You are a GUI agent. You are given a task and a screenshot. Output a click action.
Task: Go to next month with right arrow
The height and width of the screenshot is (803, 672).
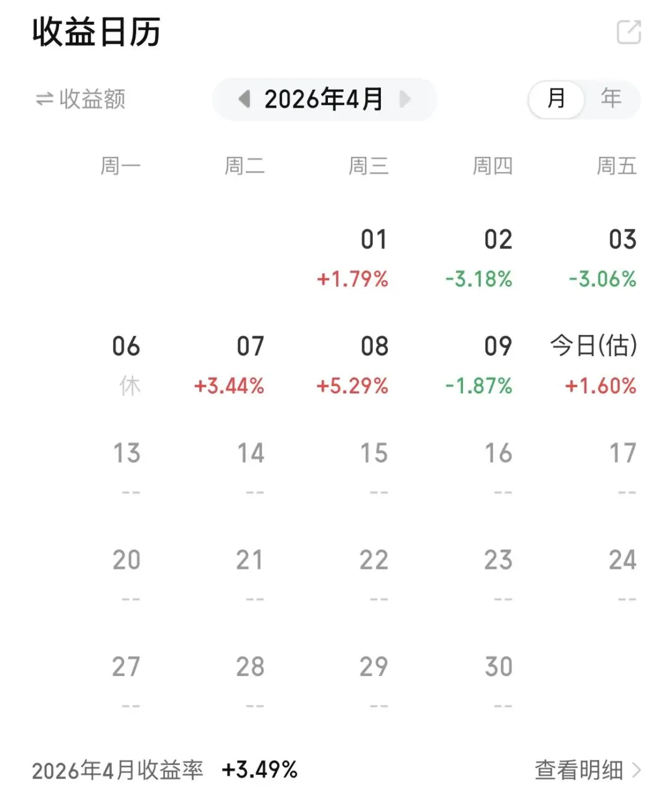point(405,99)
